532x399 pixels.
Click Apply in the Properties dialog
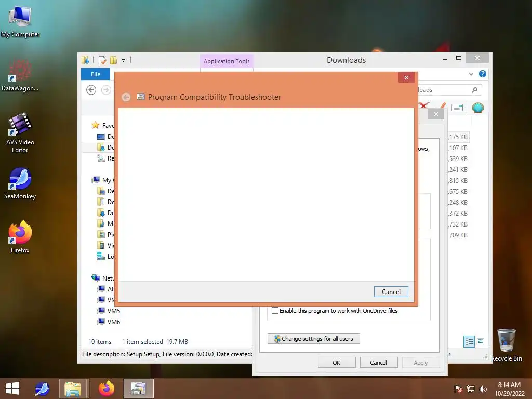[x=421, y=363]
